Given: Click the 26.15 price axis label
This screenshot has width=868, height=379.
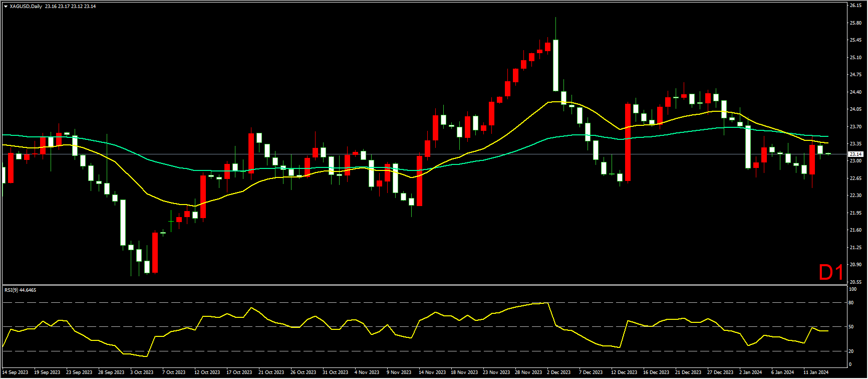Looking at the screenshot, I should coord(855,6).
